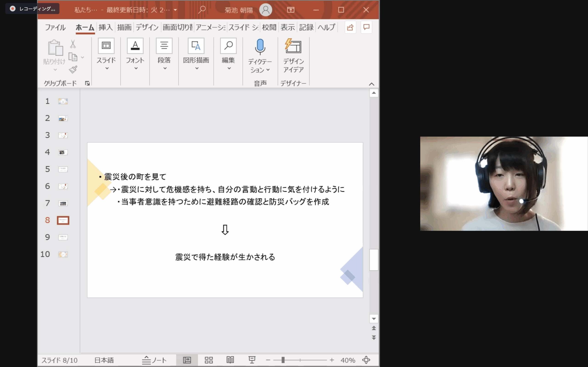Start Dictation with the microphone icon
The width and height of the screenshot is (588, 367).
point(260,47)
